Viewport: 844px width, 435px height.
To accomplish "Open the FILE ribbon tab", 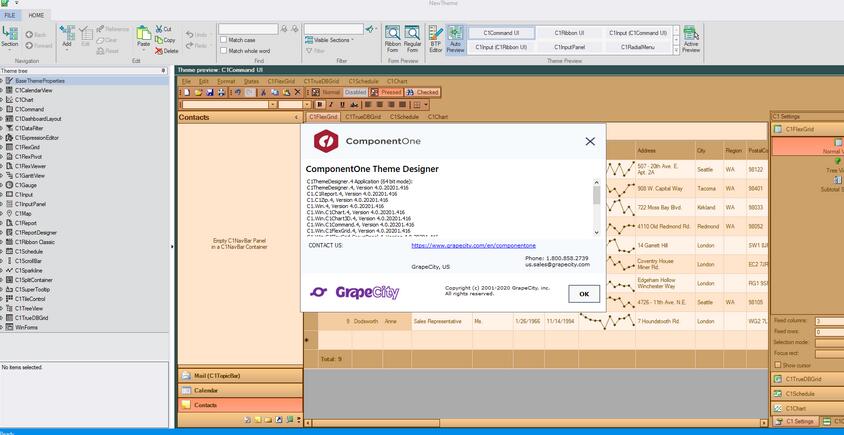I will [x=10, y=16].
